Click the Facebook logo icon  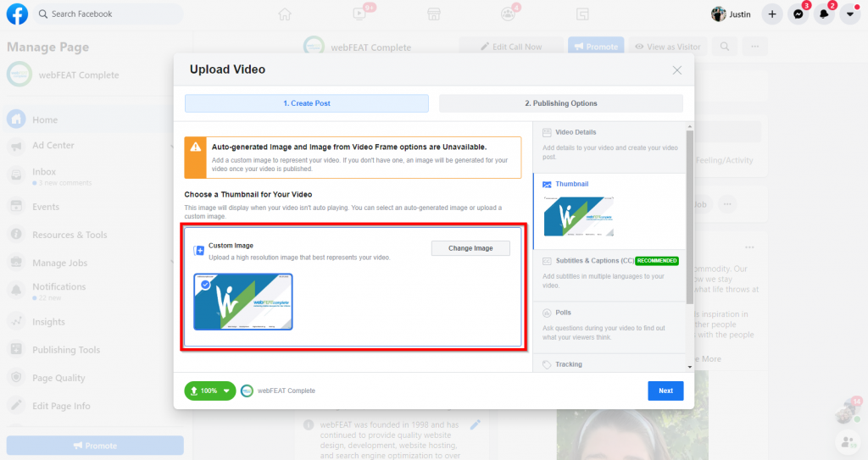(x=17, y=14)
